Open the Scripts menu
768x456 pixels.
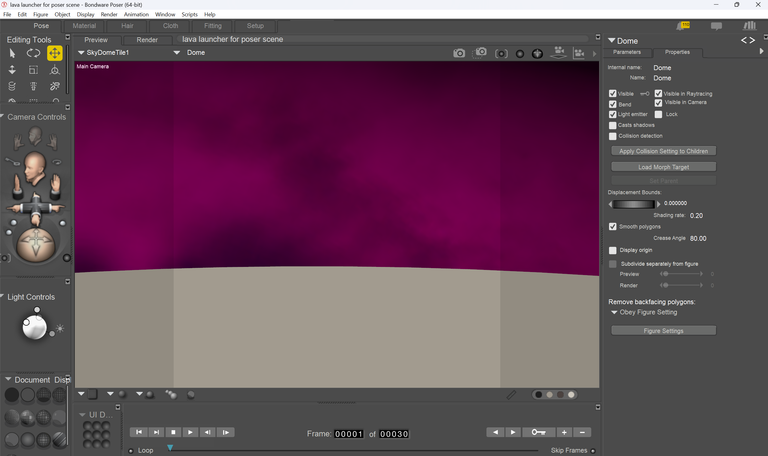pyautogui.click(x=190, y=14)
